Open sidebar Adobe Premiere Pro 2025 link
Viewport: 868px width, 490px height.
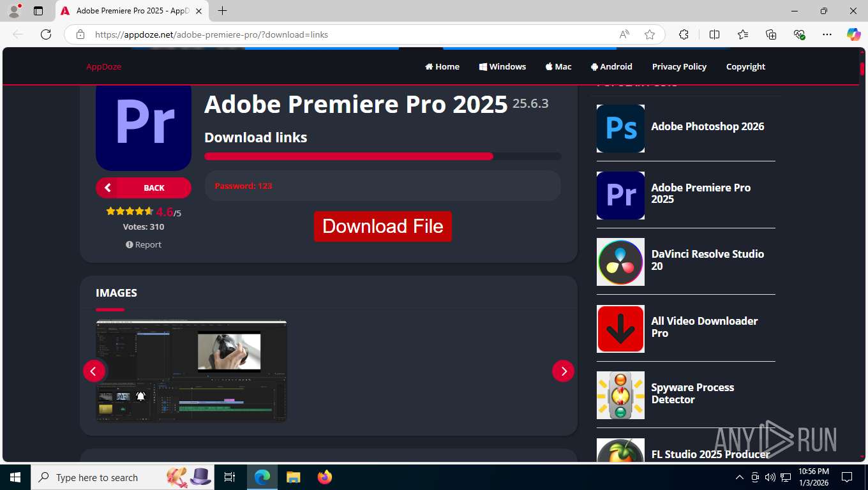(701, 193)
